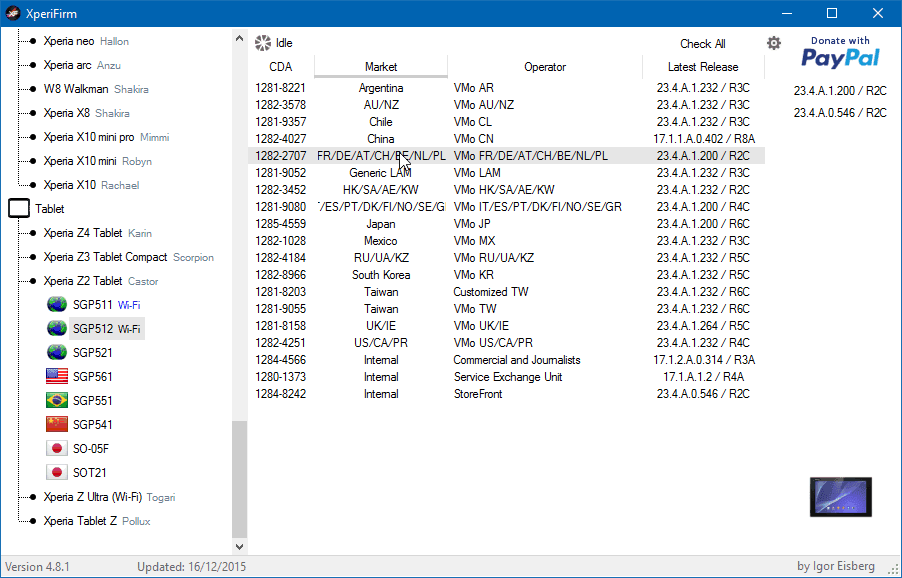Select Xperia neo Hallon in tree

86,41
